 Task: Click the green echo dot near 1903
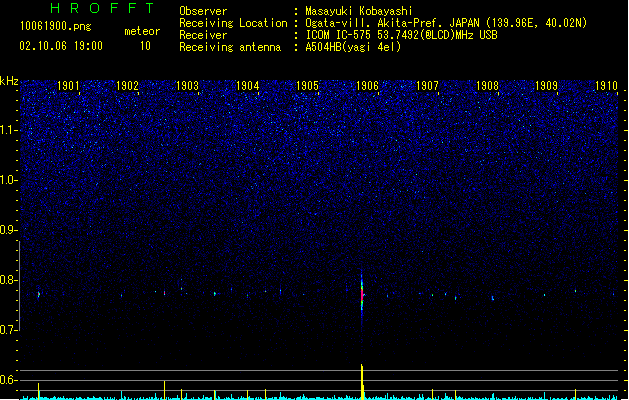point(214,294)
